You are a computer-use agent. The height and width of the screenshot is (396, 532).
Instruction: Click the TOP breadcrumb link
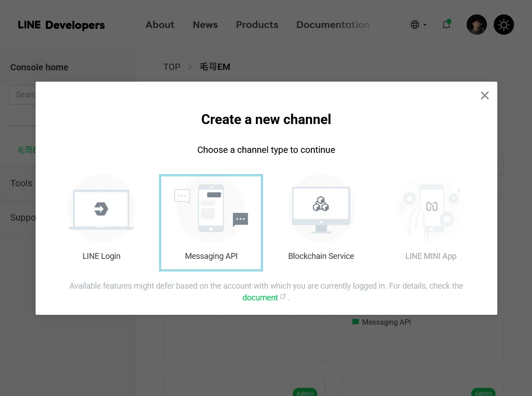[x=172, y=67]
